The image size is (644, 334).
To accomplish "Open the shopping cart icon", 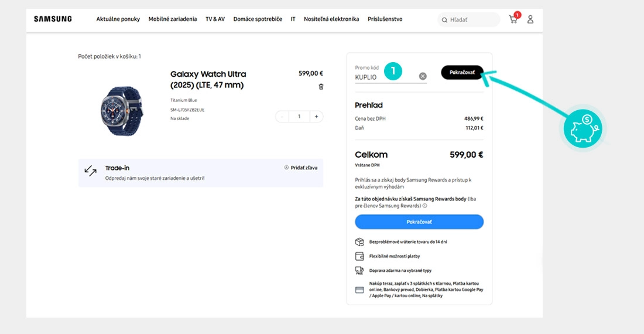I will (x=513, y=19).
